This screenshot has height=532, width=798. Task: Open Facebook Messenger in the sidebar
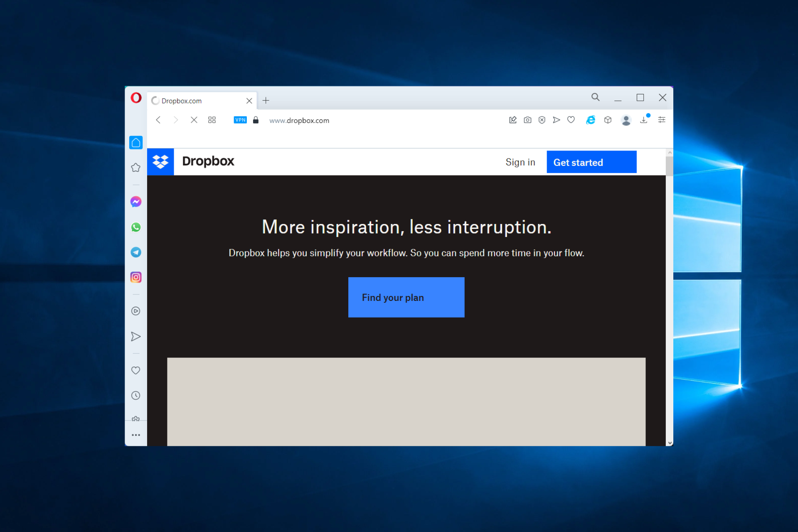(136, 202)
